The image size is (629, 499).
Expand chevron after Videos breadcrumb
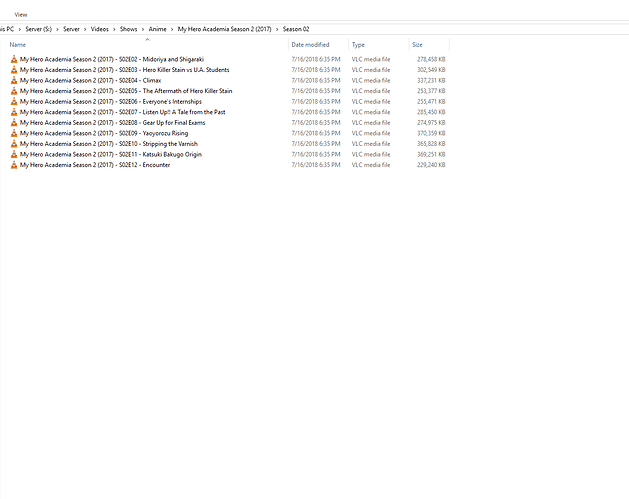click(x=114, y=29)
